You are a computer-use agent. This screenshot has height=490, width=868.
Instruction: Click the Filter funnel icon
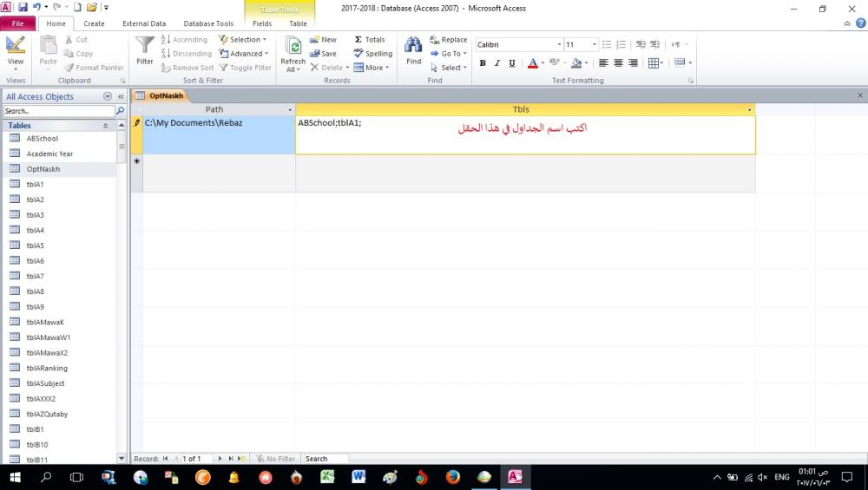pyautogui.click(x=144, y=51)
